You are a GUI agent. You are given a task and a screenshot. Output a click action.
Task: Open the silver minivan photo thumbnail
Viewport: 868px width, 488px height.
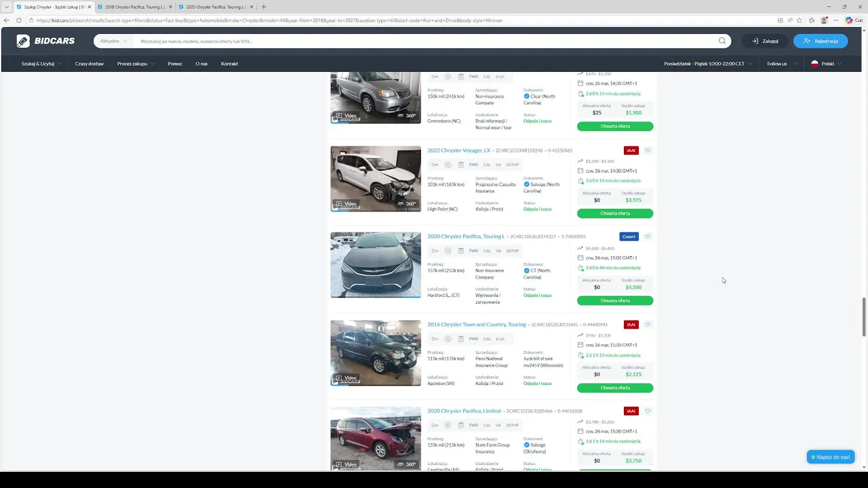(x=376, y=98)
